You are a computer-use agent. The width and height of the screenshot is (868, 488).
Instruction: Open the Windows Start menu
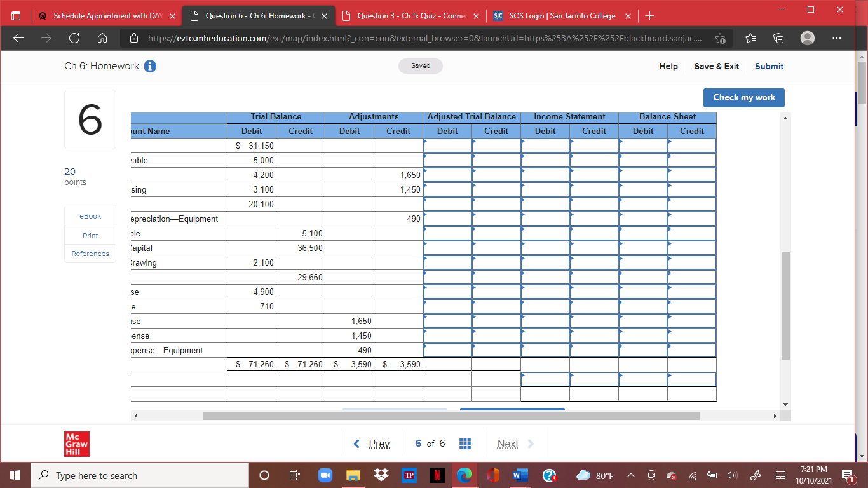(15, 475)
